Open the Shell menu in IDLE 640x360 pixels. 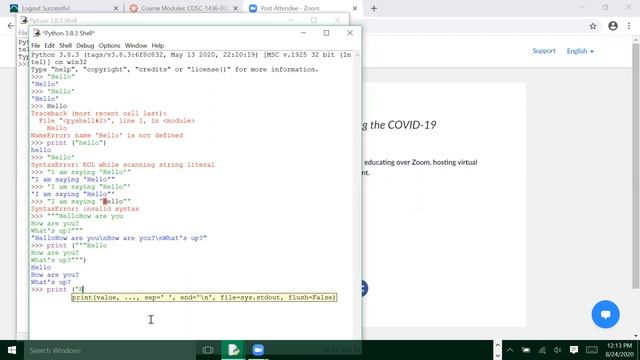coord(65,45)
